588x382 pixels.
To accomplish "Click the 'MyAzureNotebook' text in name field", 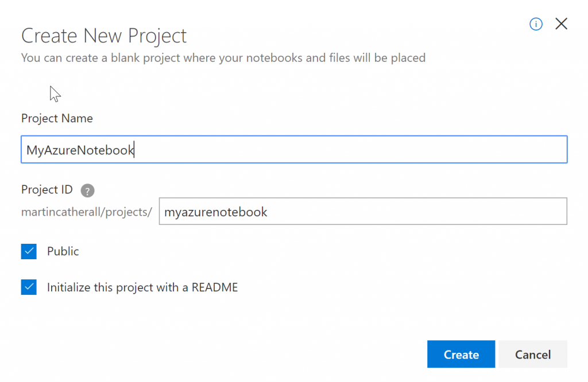I will pos(80,150).
